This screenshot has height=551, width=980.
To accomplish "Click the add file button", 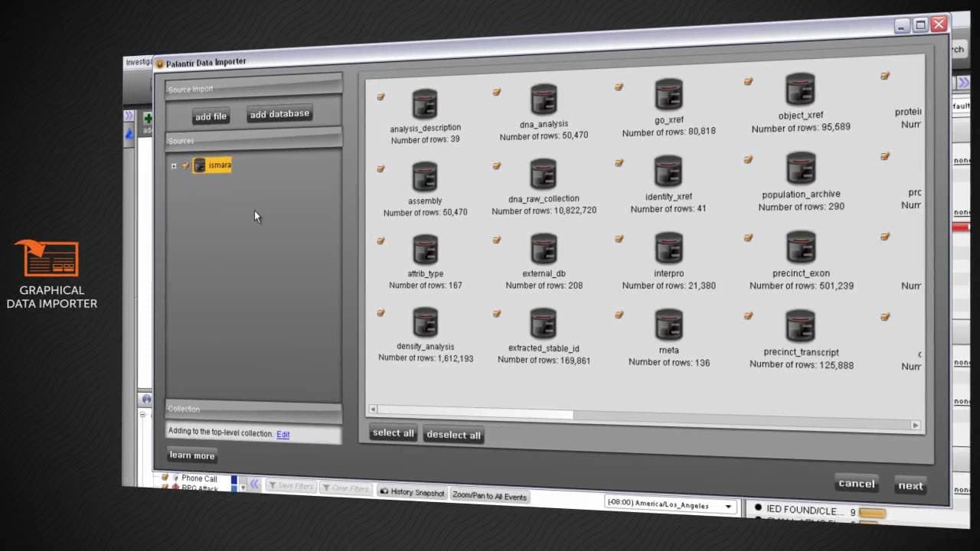I will click(211, 116).
